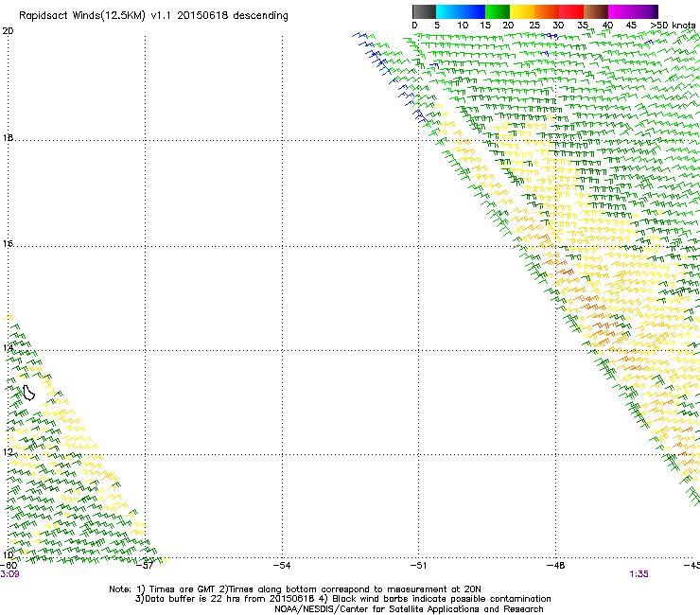Click the longitude '-57' axis label

pyautogui.click(x=145, y=566)
